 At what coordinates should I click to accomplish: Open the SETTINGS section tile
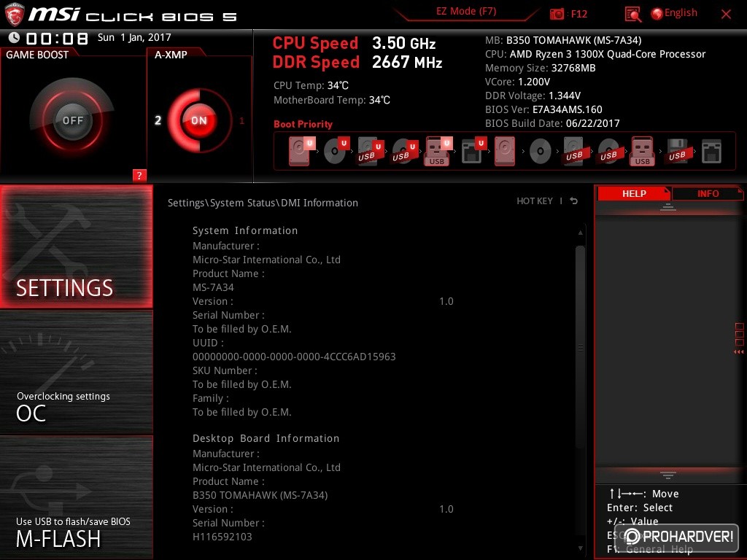(x=76, y=246)
